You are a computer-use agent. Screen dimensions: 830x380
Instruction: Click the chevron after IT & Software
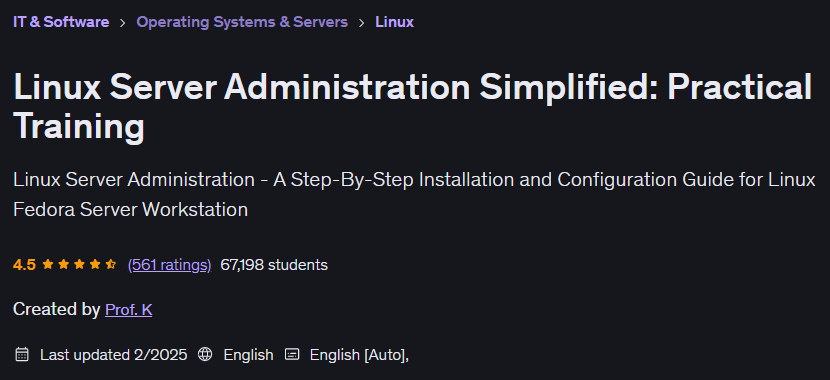(x=123, y=23)
